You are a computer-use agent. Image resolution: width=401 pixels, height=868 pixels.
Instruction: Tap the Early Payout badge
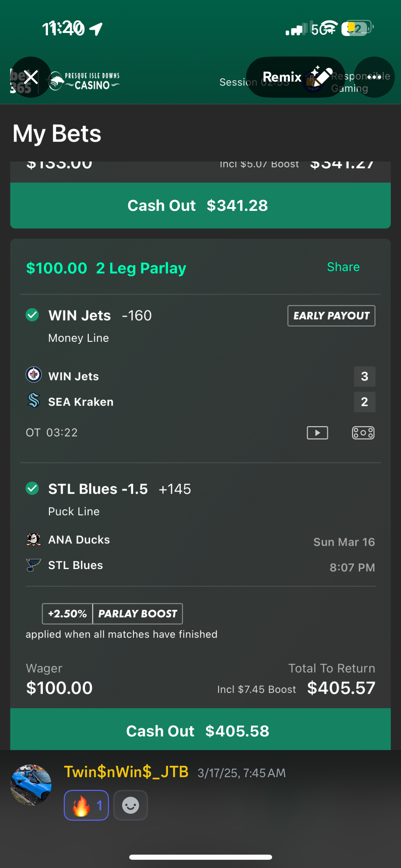pos(331,316)
